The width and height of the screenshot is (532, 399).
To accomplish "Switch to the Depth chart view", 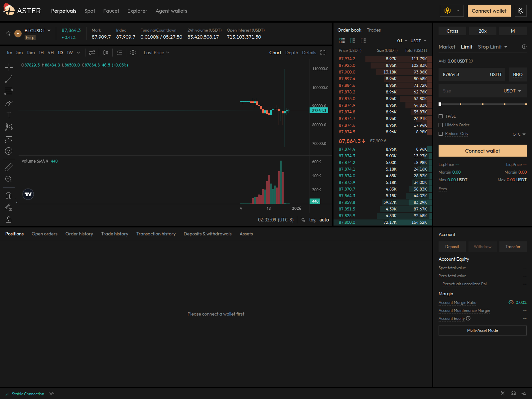I will tap(292, 53).
